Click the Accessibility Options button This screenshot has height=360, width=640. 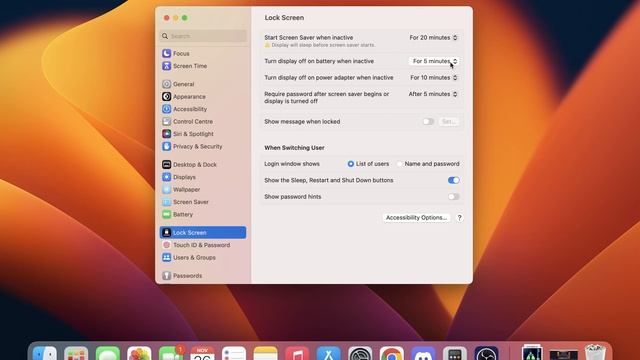click(x=416, y=218)
